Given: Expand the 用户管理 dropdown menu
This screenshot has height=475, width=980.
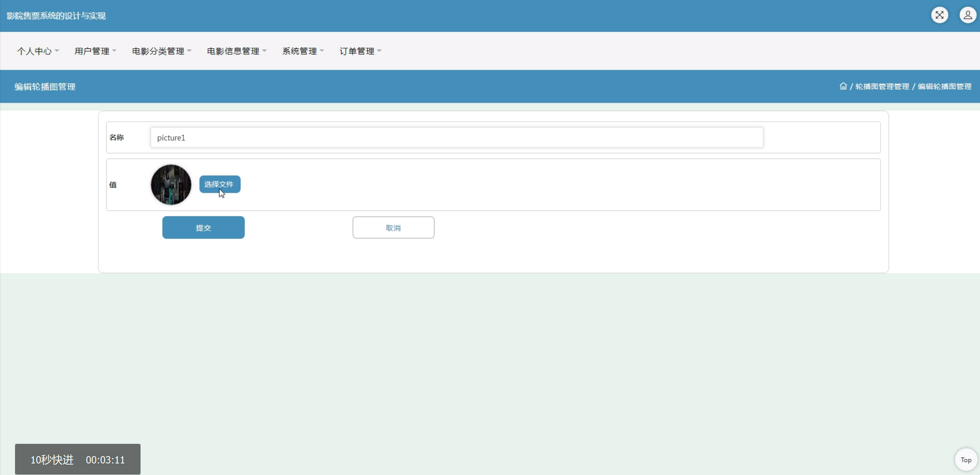Looking at the screenshot, I should [x=95, y=51].
